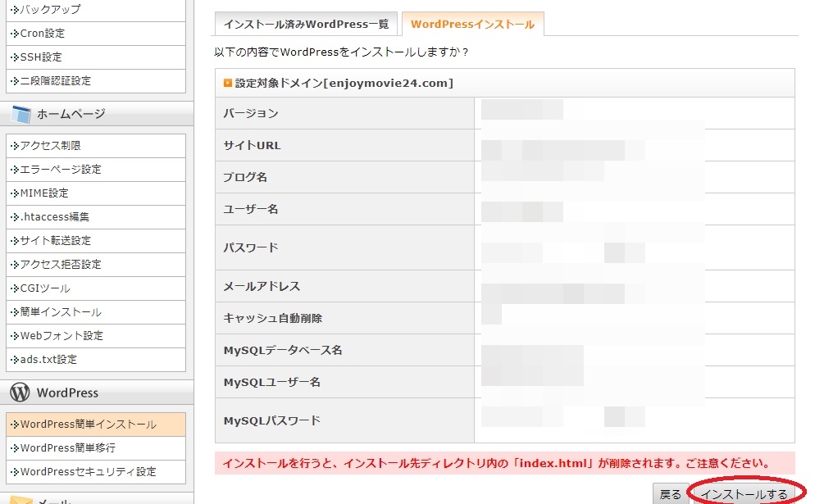Click the 戻る button
Screen dimensions: 815x504
(670, 494)
